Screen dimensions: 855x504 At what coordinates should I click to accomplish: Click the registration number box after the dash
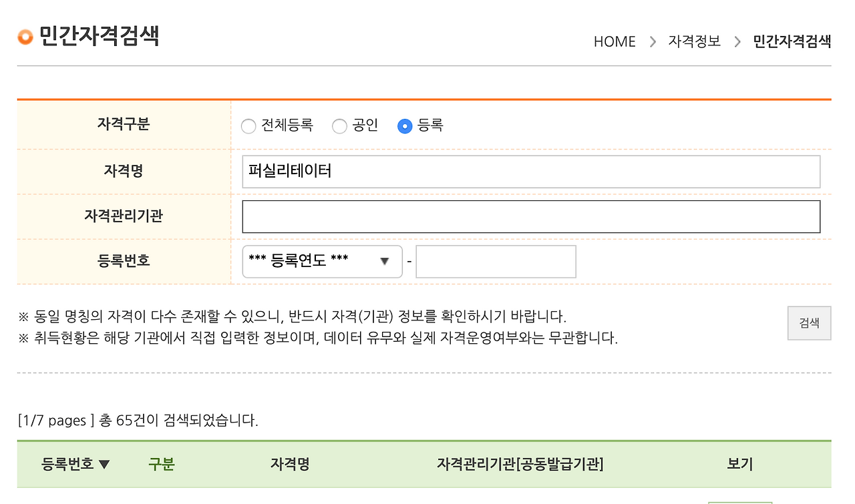tap(496, 262)
